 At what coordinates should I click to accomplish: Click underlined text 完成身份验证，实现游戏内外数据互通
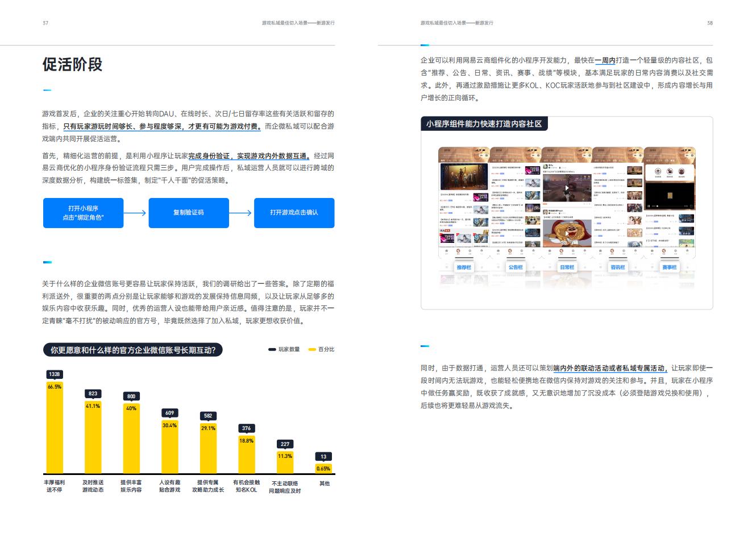[249, 156]
